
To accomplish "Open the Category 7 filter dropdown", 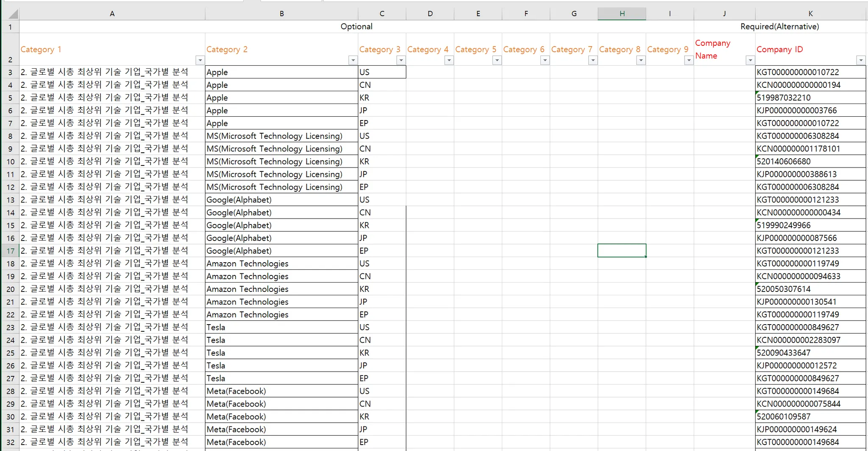I will [593, 60].
